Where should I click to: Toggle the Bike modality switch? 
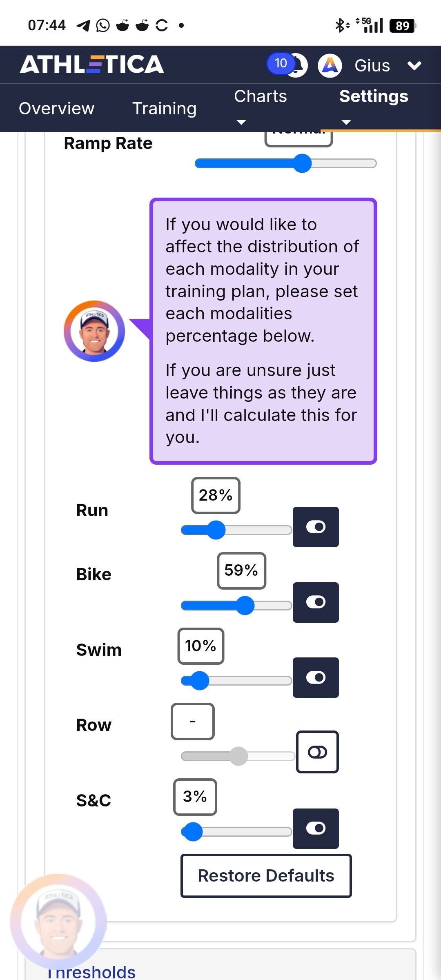316,602
